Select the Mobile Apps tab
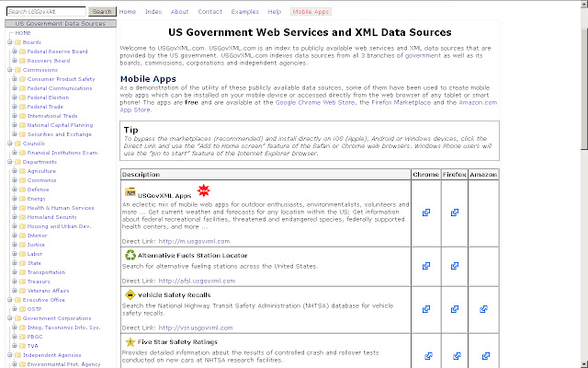The width and height of the screenshot is (588, 368). 311,12
